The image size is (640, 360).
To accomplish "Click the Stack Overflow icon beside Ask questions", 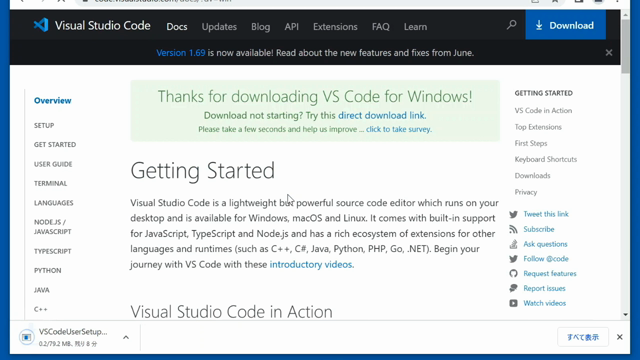I will tap(513, 244).
